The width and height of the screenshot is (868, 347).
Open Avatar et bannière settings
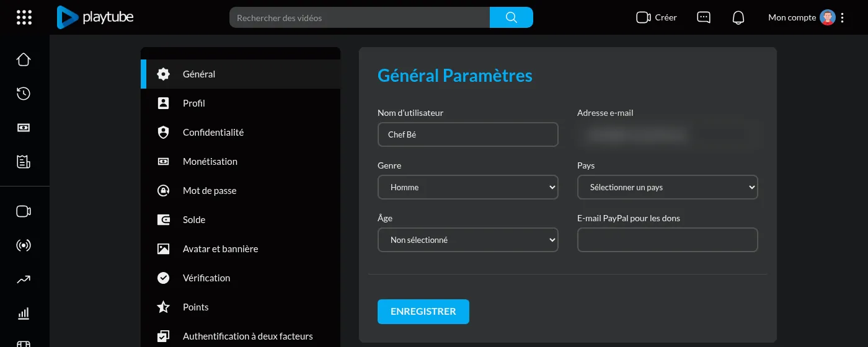pos(241,248)
